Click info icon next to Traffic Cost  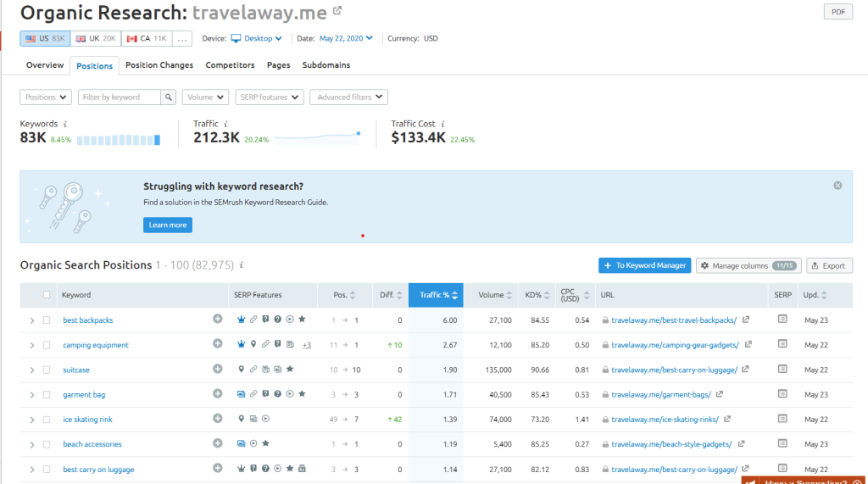coord(443,124)
